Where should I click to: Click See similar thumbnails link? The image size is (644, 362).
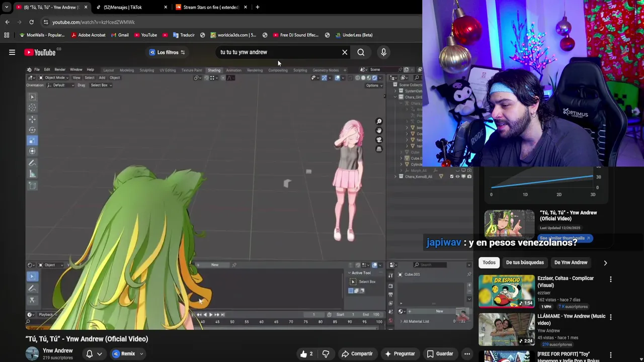[x=564, y=238]
